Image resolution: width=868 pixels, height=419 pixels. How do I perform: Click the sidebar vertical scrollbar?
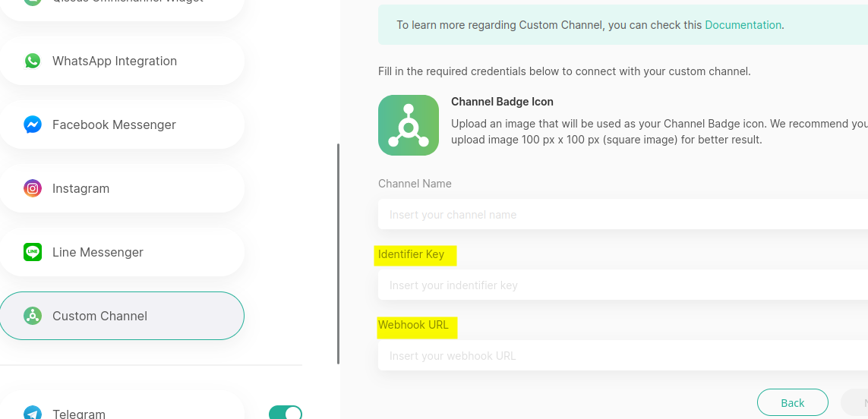click(338, 254)
